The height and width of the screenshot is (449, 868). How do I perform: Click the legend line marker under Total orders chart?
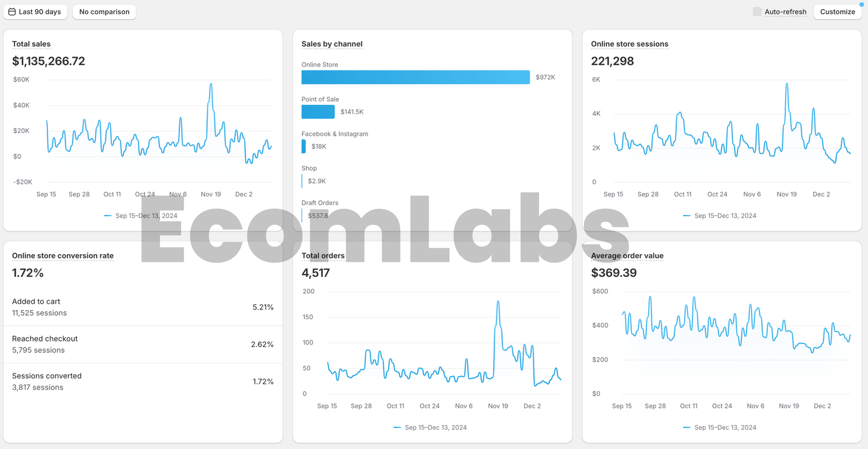tap(397, 427)
